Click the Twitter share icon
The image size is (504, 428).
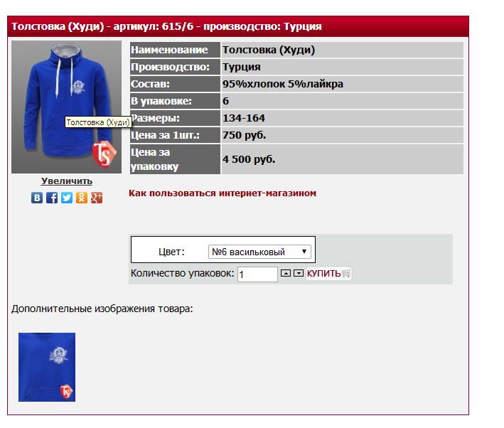(x=67, y=198)
